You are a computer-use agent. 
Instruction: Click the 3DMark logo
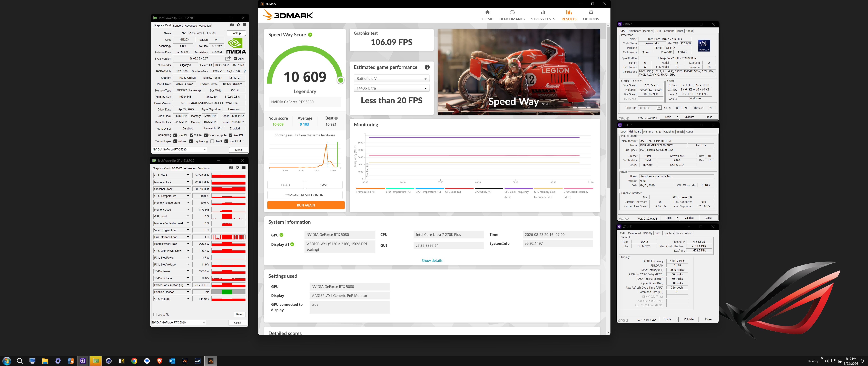[x=288, y=15]
